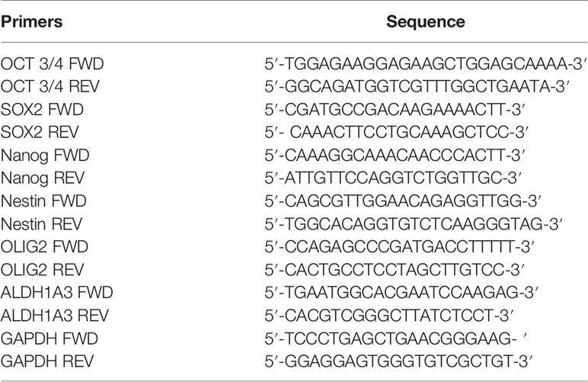588x382 pixels.
Task: Select the Nanog FWD primer label
Action: click(45, 156)
